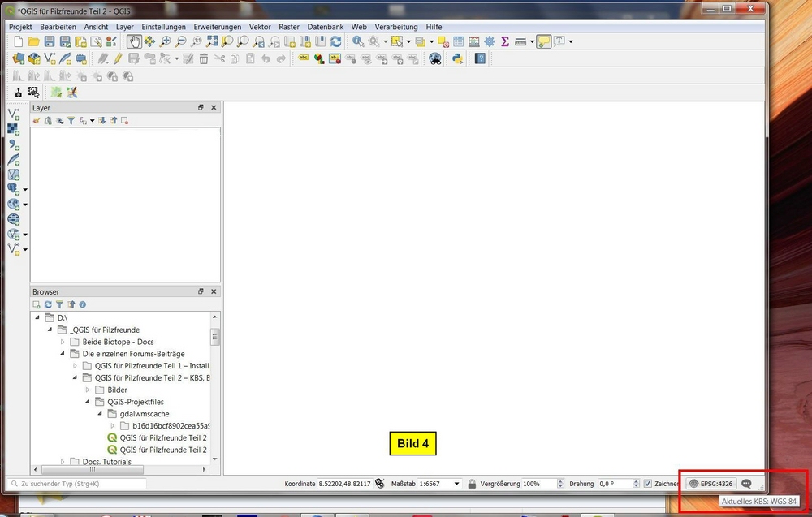The height and width of the screenshot is (517, 812).
Task: Open the Vektor menu
Action: point(260,27)
